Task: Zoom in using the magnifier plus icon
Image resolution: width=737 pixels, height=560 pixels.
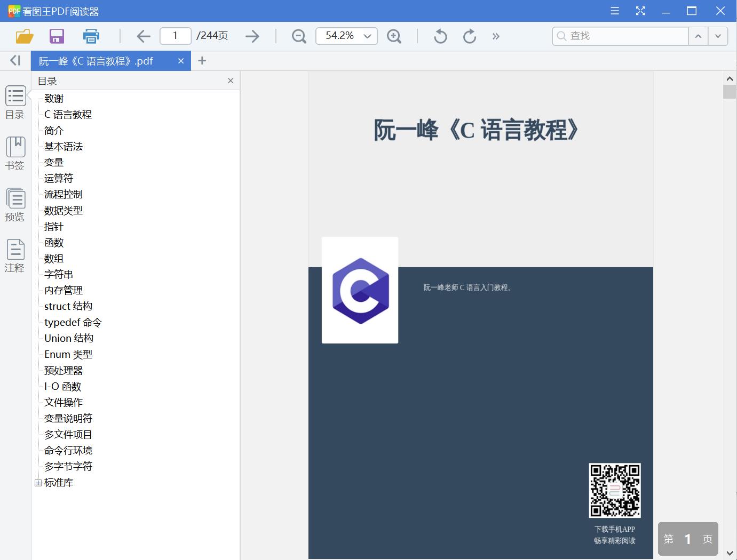Action: click(x=394, y=36)
